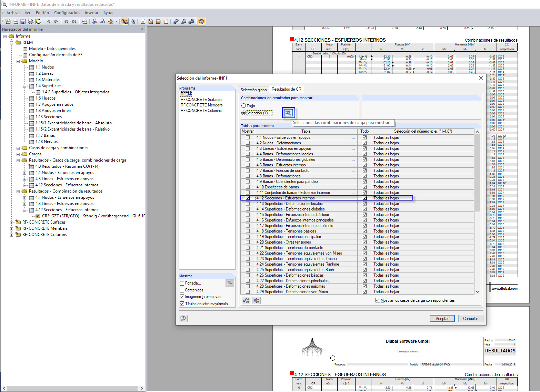Click the blank page icon in toolbar

tap(166, 21)
